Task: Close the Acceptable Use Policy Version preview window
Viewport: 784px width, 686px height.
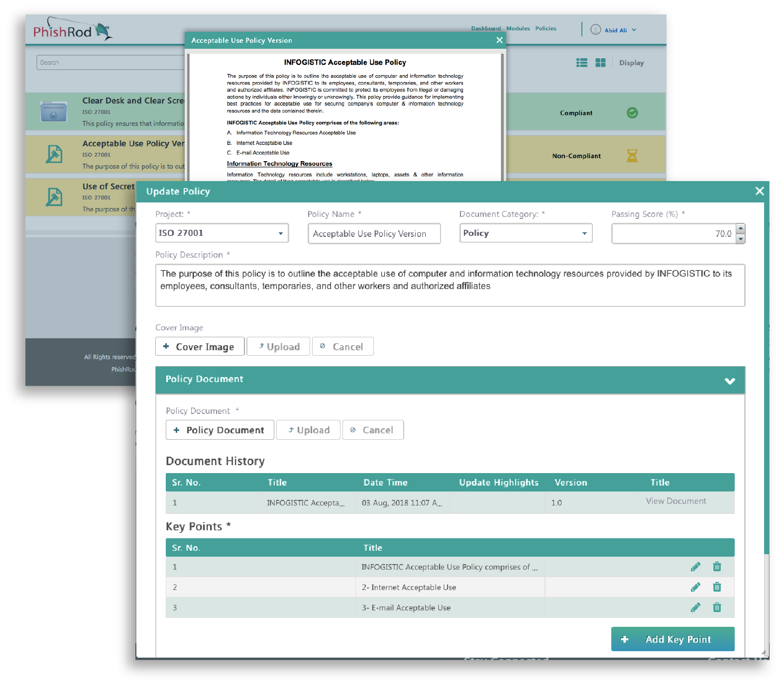Action: (499, 40)
